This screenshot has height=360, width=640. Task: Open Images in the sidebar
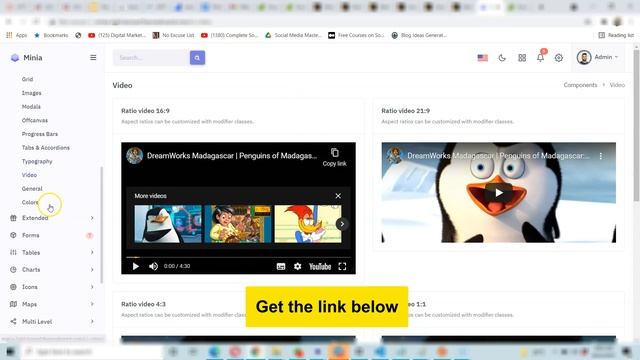point(31,93)
